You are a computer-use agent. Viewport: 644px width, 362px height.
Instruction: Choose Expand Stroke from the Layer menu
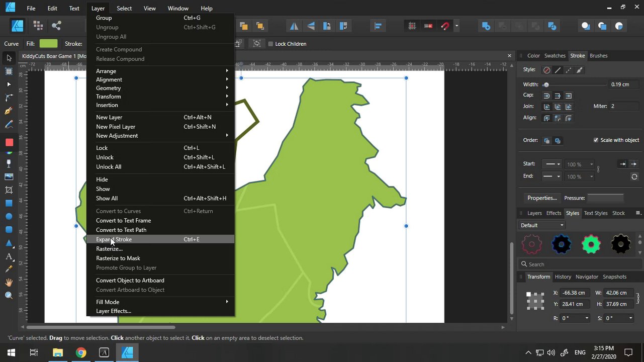coord(114,239)
